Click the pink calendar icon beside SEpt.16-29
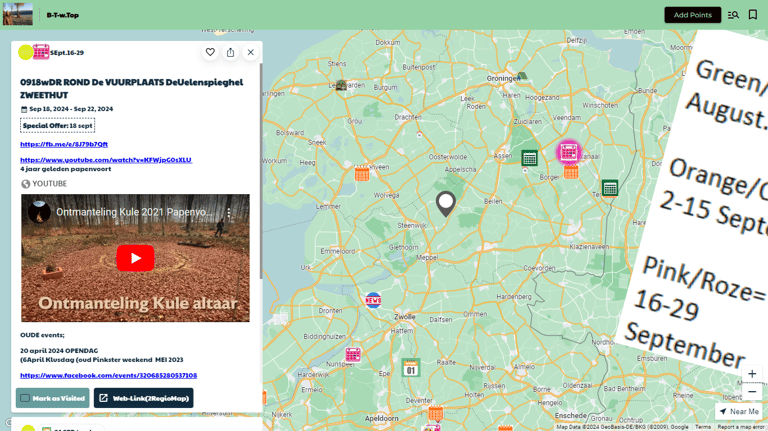Image resolution: width=768 pixels, height=431 pixels. point(41,52)
